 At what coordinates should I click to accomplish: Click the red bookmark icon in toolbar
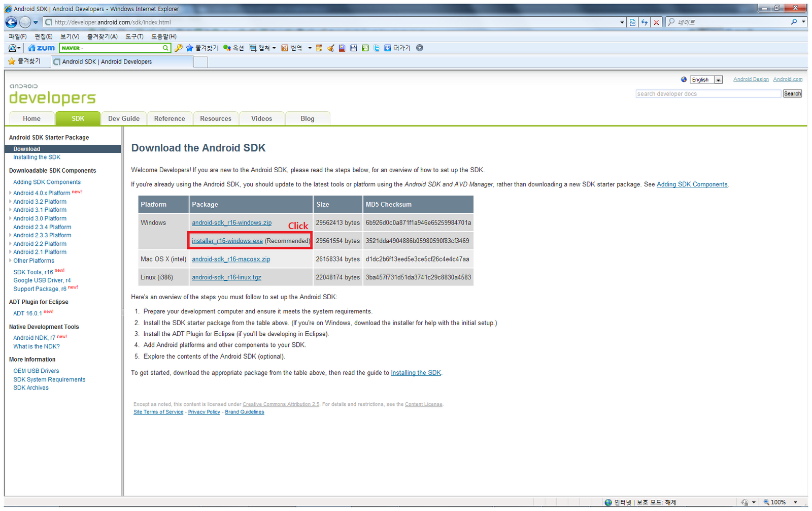click(342, 48)
